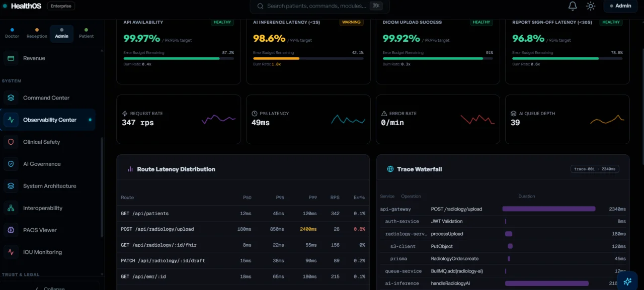Click the Trace Waterfall globe icon
This screenshot has height=290, width=644.
pyautogui.click(x=390, y=169)
